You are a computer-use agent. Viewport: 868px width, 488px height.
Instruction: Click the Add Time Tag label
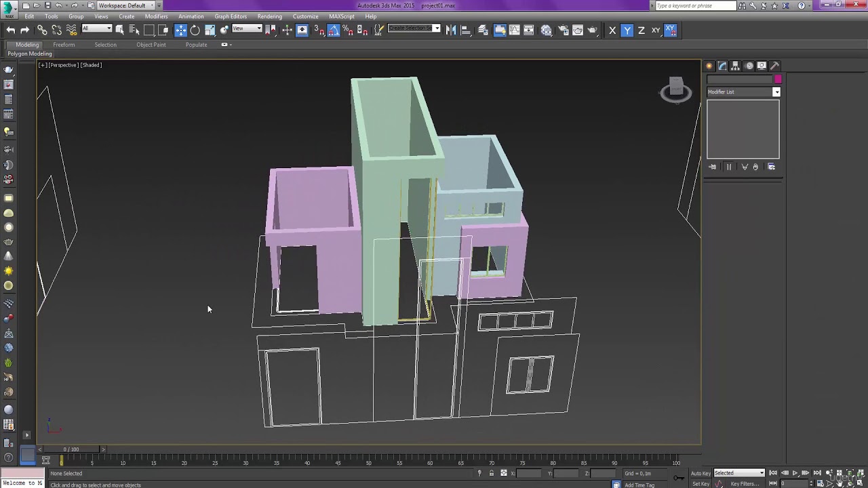click(x=639, y=485)
